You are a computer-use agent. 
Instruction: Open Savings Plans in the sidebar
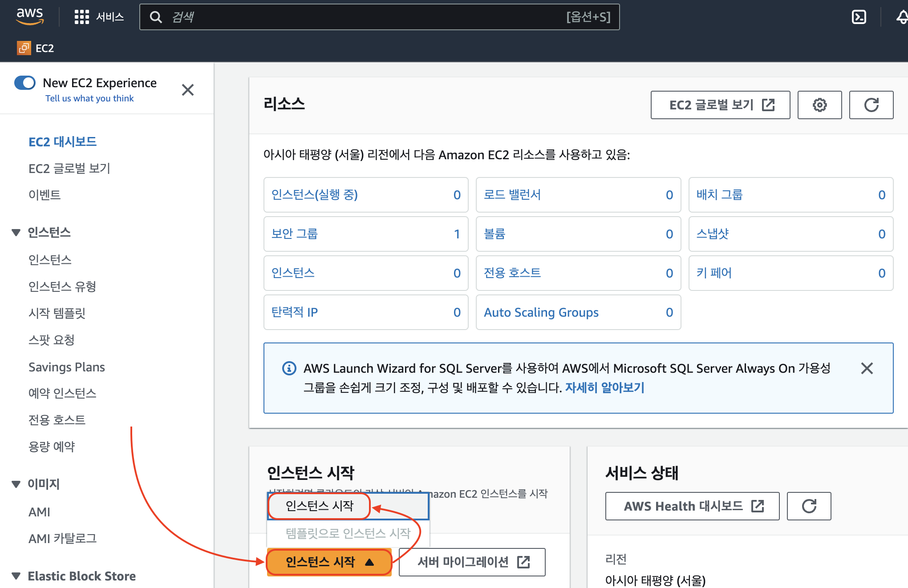tap(67, 367)
